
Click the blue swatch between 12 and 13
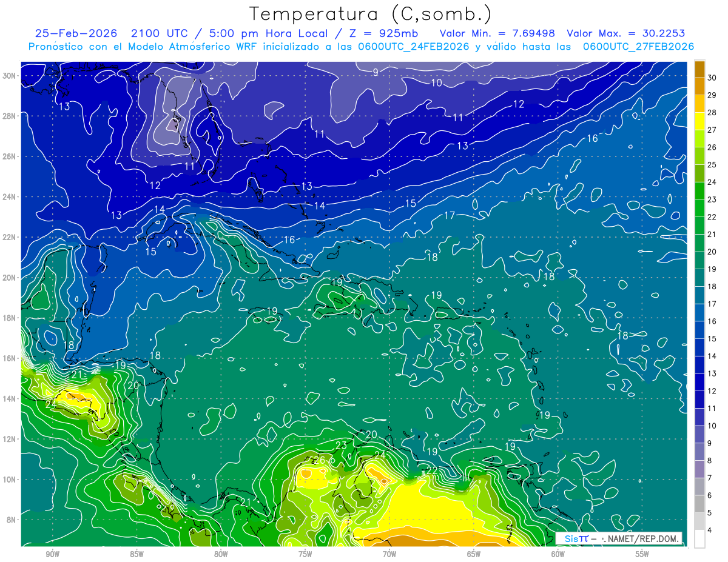[699, 383]
